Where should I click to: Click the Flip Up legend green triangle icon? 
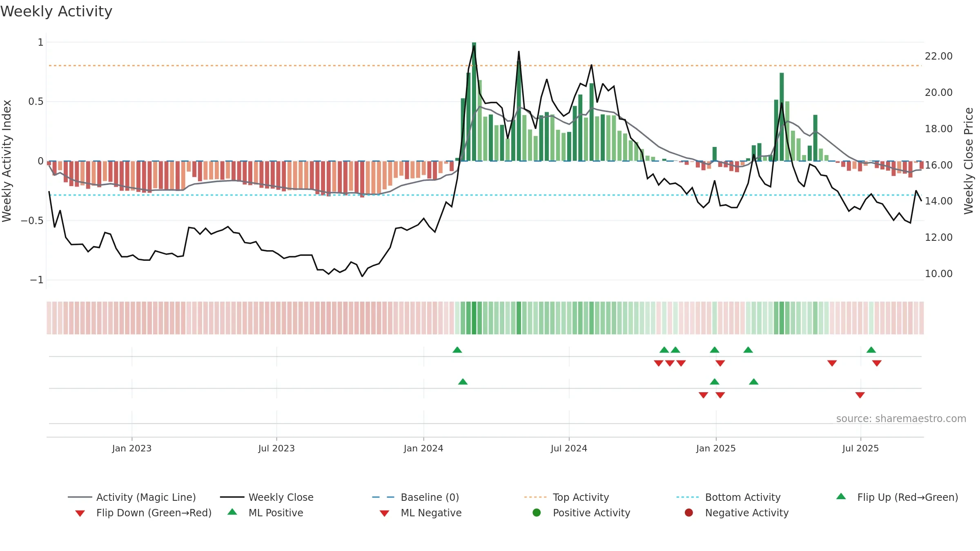[841, 496]
